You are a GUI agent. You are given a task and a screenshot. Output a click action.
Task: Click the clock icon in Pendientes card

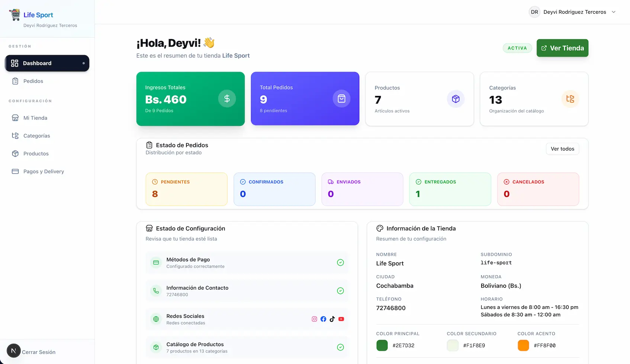155,182
